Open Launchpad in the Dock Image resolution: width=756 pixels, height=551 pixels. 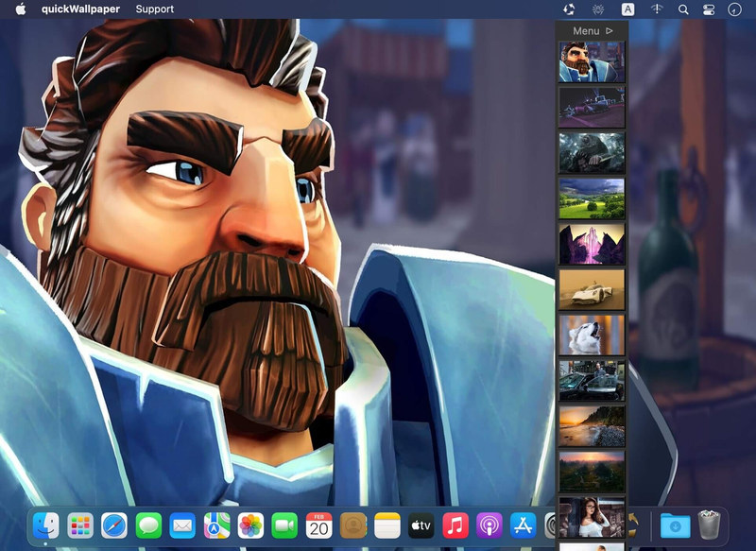point(80,525)
